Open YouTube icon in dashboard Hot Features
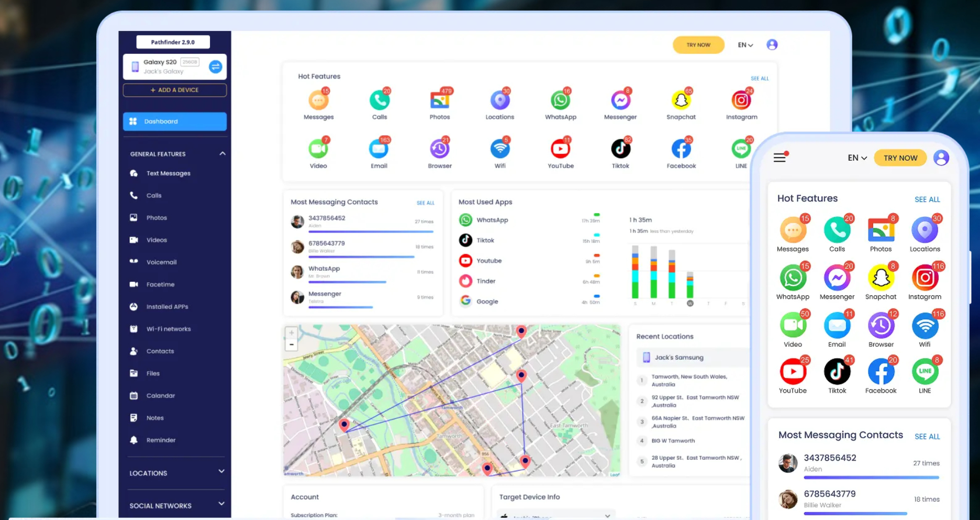Viewport: 980px width, 520px height. tap(560, 149)
